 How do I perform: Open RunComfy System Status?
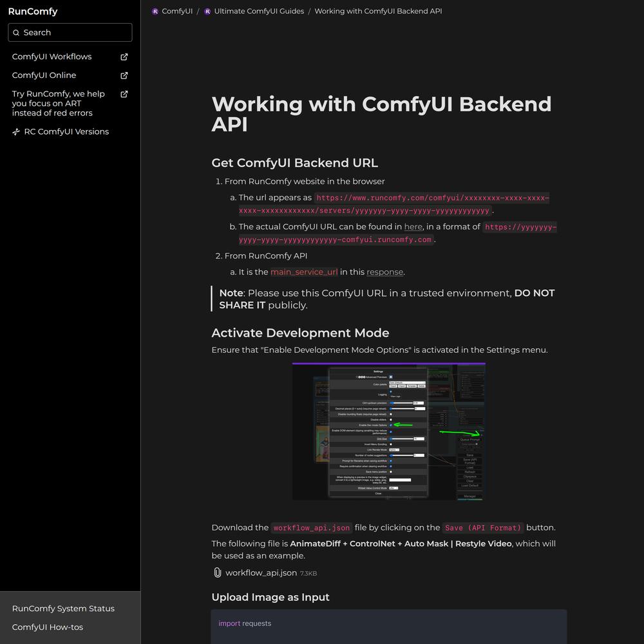click(x=63, y=609)
